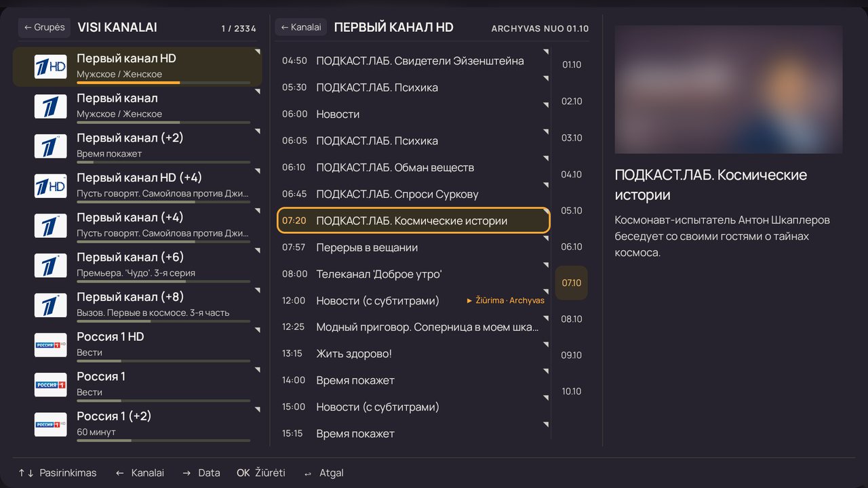Image resolution: width=868 pixels, height=488 pixels.
Task: Play Жить здорово! at 13:15
Action: pos(414,353)
